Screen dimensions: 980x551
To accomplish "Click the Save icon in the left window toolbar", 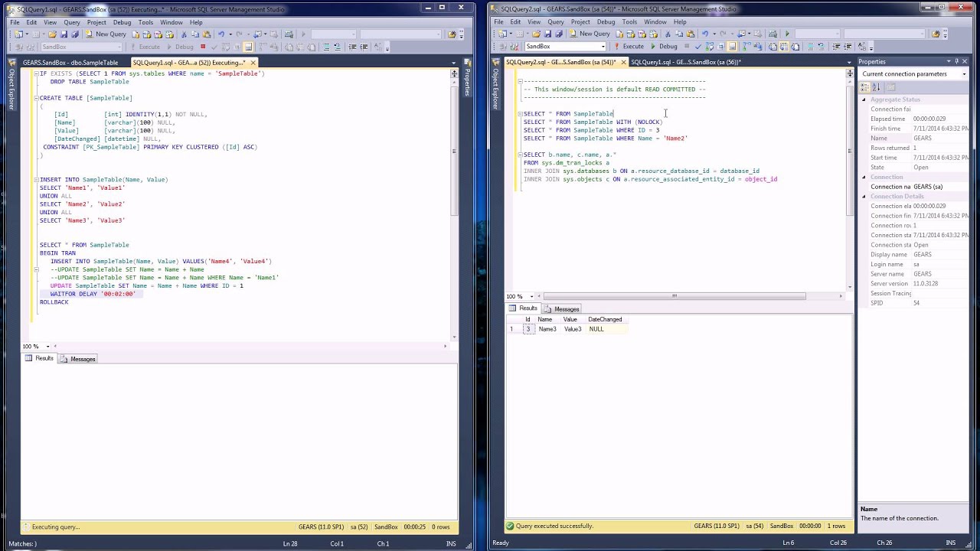I will click(x=64, y=34).
